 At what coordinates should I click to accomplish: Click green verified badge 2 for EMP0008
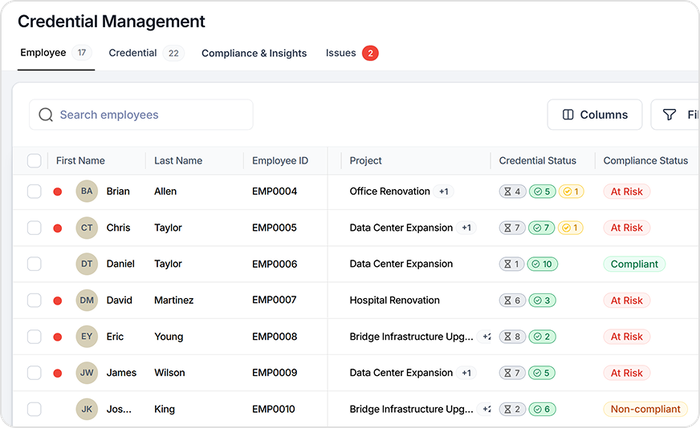pyautogui.click(x=542, y=337)
